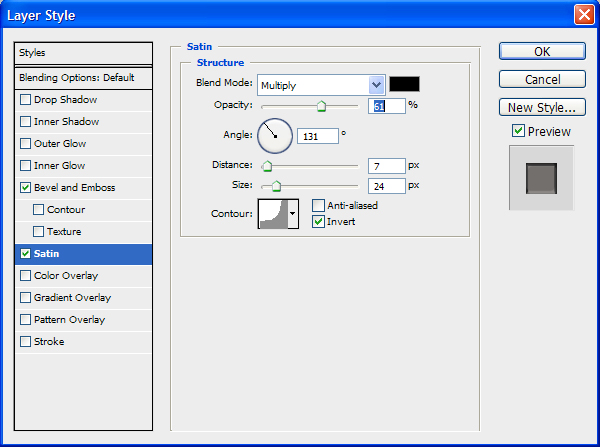
Task: Open the Blend Mode dropdown
Action: pyautogui.click(x=377, y=85)
